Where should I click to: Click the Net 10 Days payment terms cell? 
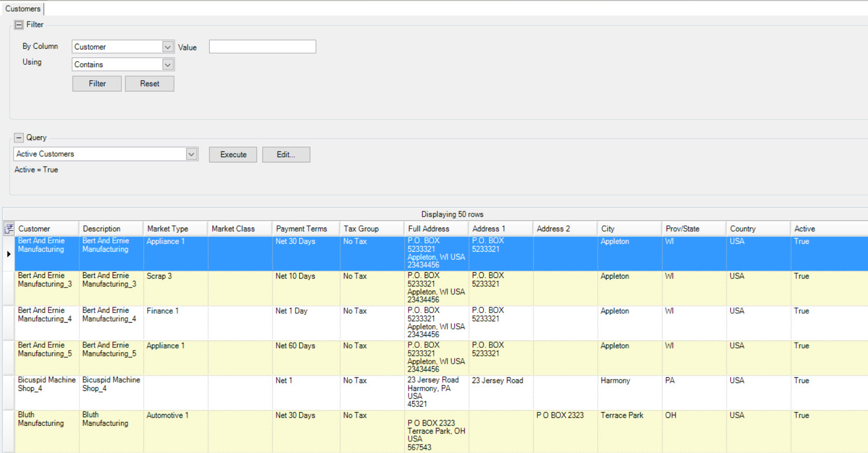point(306,289)
